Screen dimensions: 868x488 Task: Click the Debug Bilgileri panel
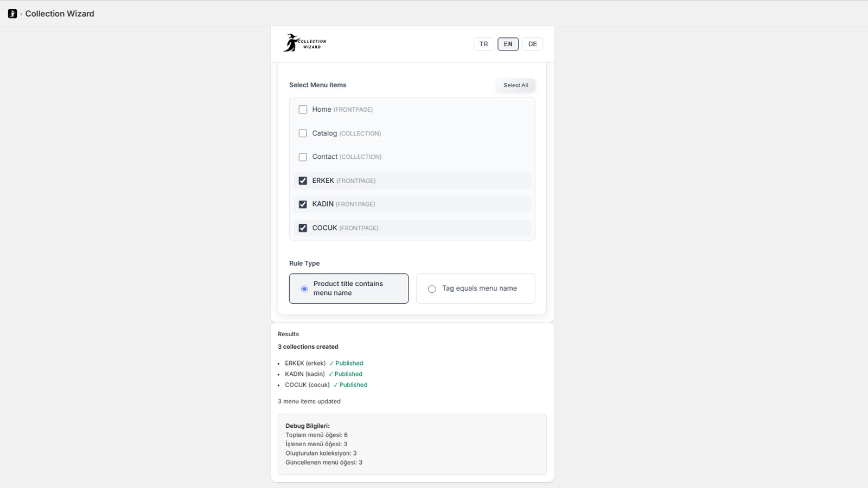(x=412, y=445)
